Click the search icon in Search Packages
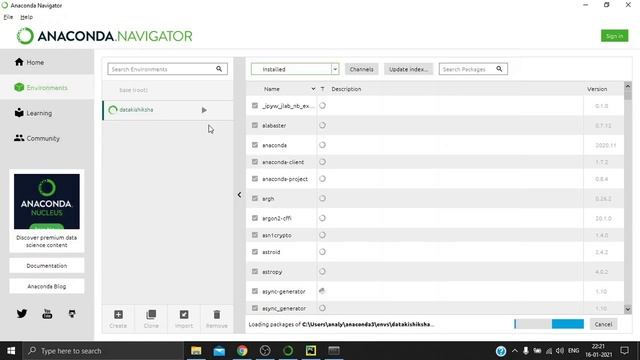Viewport: 640px width, 360px height. 499,69
